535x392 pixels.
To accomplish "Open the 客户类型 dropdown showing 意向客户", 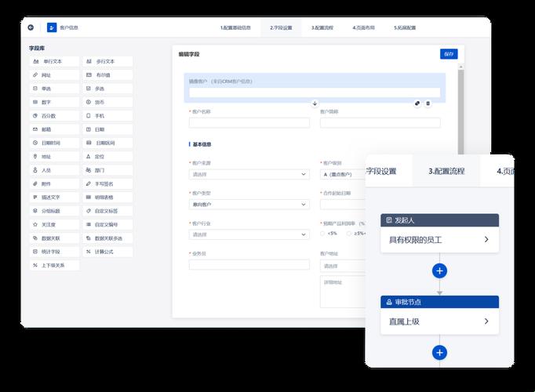I will 249,205.
